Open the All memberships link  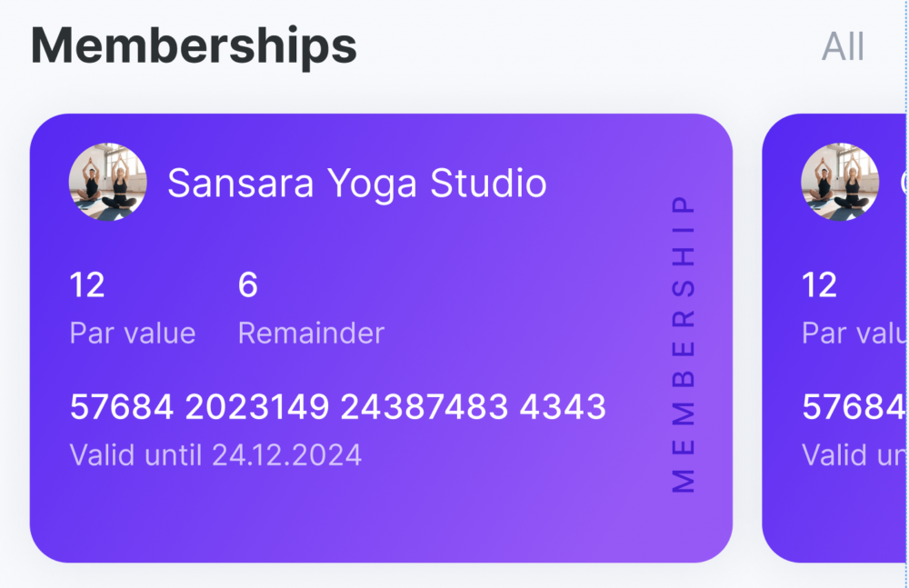click(843, 46)
